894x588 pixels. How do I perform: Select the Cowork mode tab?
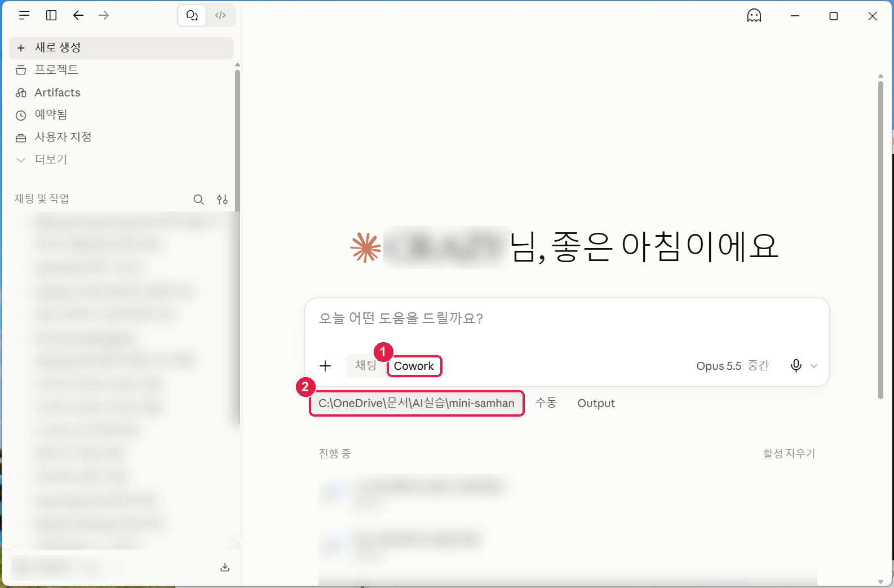[x=414, y=366]
